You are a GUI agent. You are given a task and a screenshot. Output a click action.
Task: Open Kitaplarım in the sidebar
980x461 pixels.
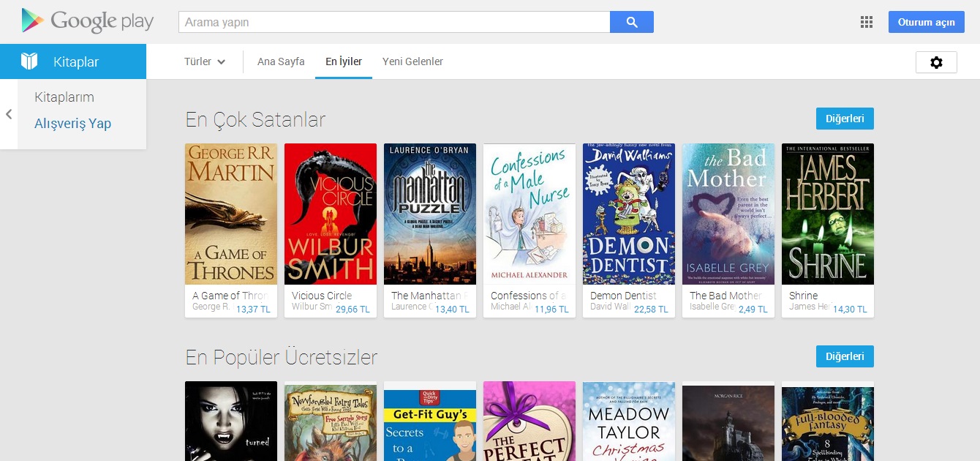point(64,97)
